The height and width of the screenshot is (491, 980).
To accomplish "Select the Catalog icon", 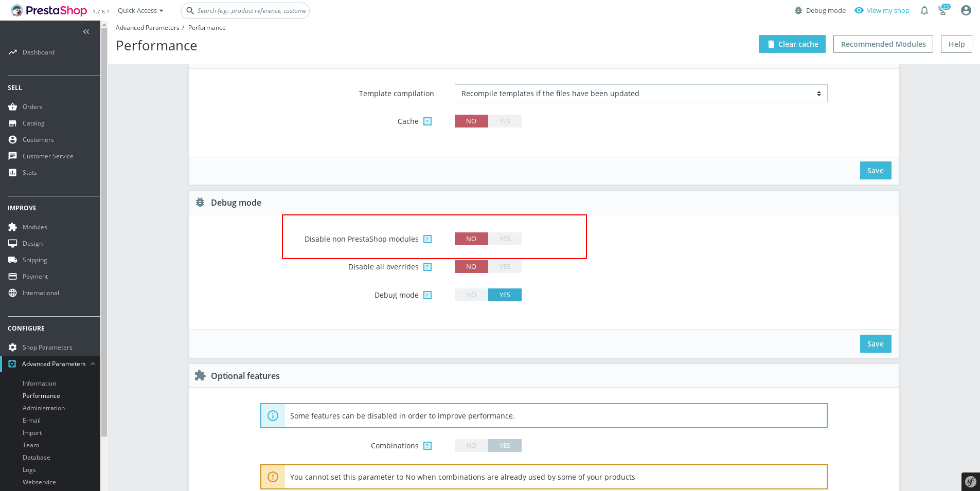I will [13, 123].
